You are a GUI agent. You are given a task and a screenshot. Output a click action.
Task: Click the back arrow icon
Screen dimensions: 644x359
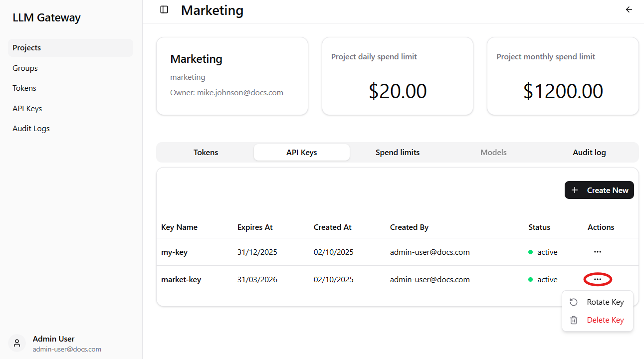[629, 9]
